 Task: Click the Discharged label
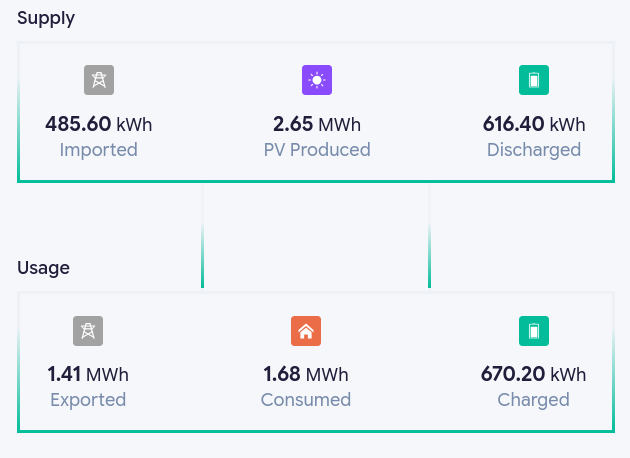(534, 150)
